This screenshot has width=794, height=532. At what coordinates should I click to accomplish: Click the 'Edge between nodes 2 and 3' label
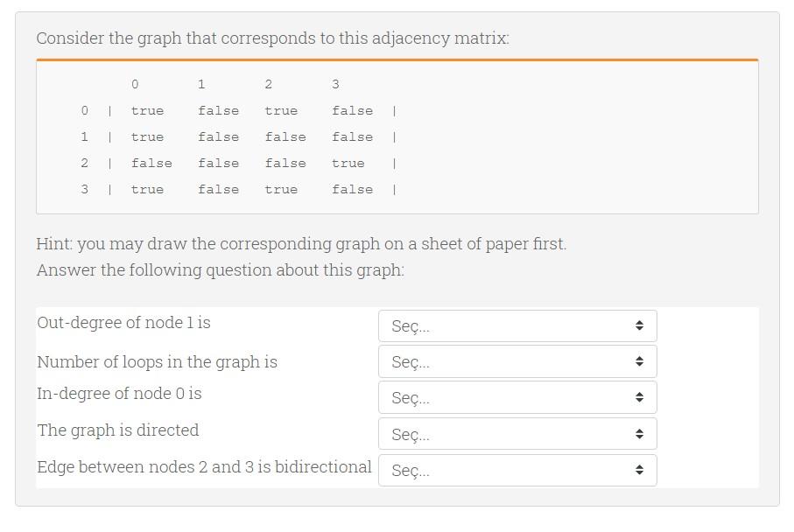(204, 467)
